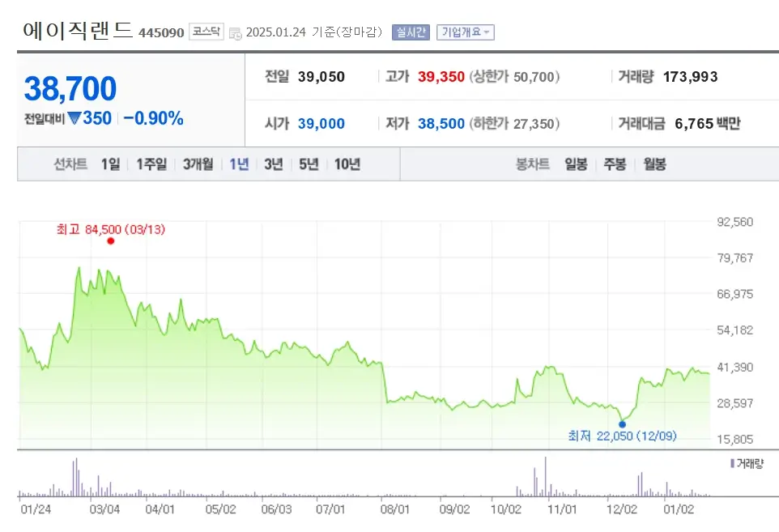The image size is (779, 532).
Task: Open the 월봉 monthly candle chart
Action: coord(654,164)
